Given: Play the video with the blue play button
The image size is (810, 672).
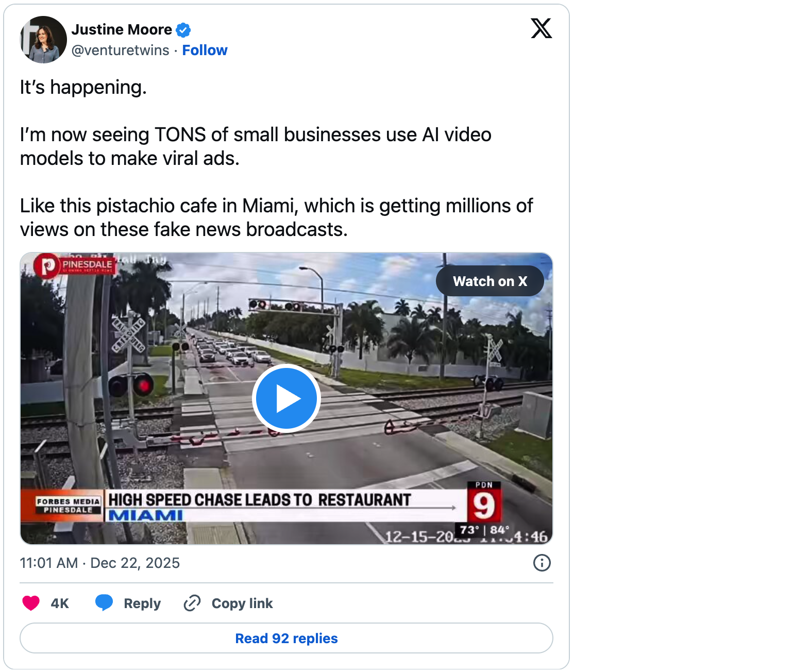Looking at the screenshot, I should point(286,398).
